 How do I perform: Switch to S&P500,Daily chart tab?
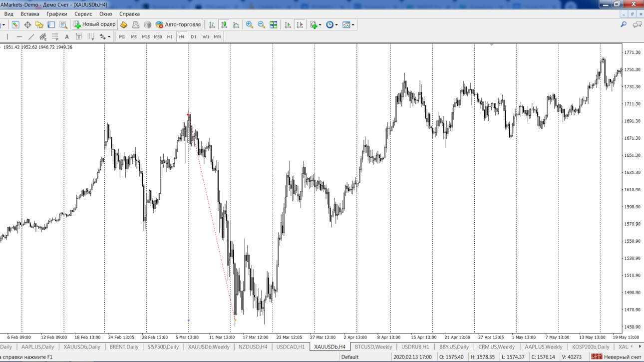click(163, 347)
